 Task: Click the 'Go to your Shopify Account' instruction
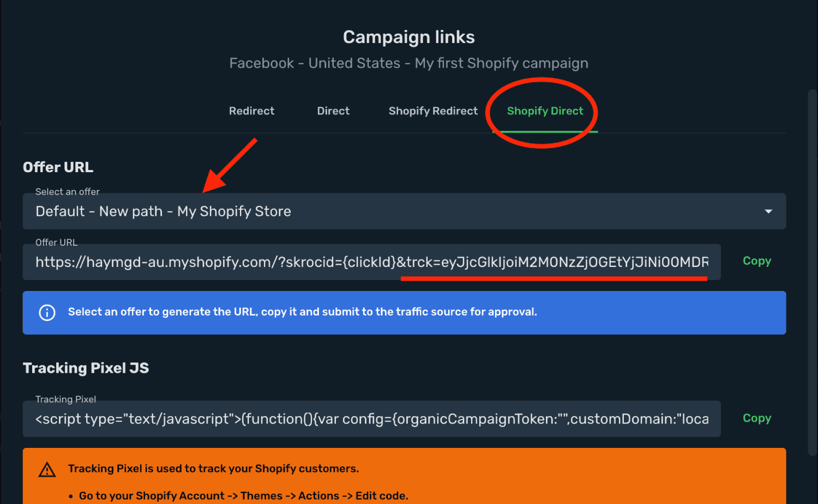click(243, 496)
